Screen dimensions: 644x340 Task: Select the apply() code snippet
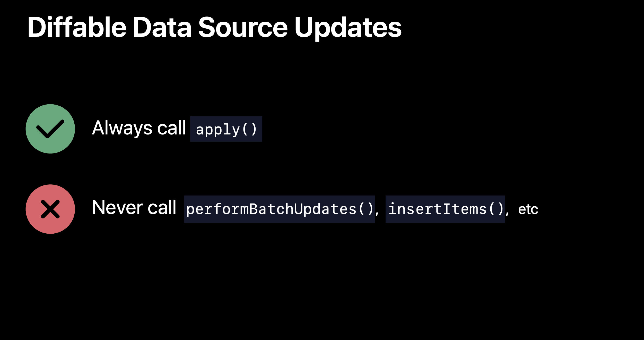226,129
